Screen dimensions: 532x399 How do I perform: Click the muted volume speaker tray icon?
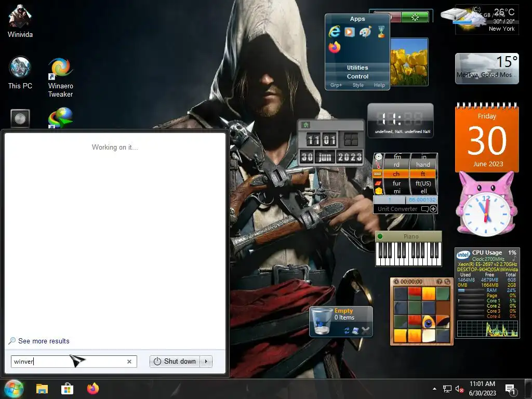pyautogui.click(x=459, y=389)
